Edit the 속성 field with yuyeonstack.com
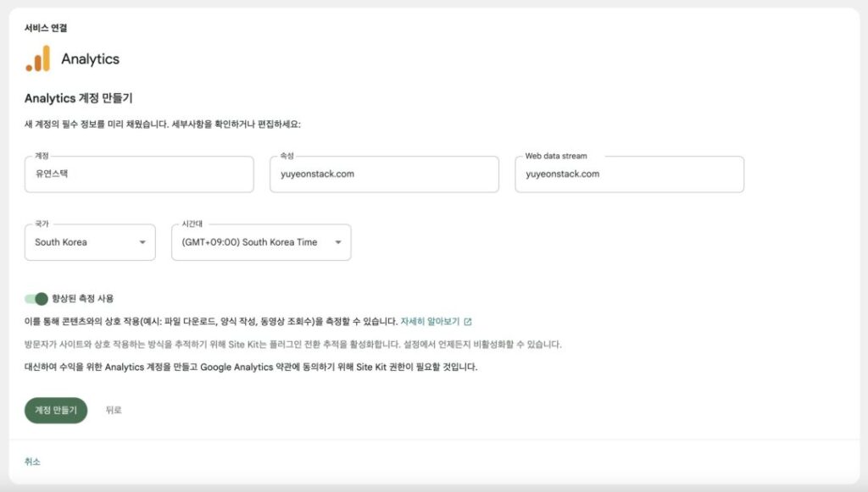The height and width of the screenshot is (492, 868). [384, 174]
